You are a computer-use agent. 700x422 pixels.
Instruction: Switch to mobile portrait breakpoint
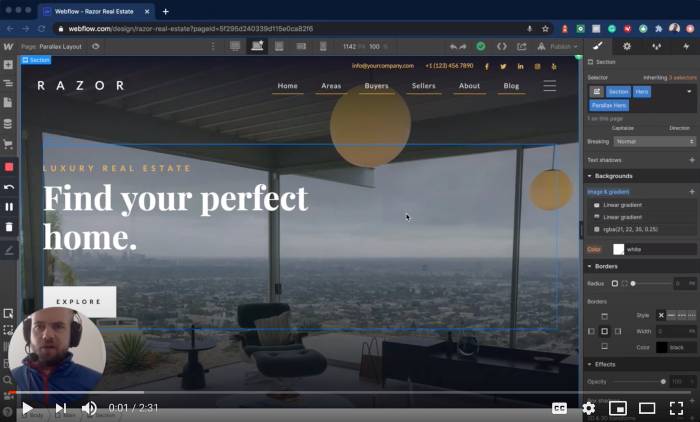(323, 46)
